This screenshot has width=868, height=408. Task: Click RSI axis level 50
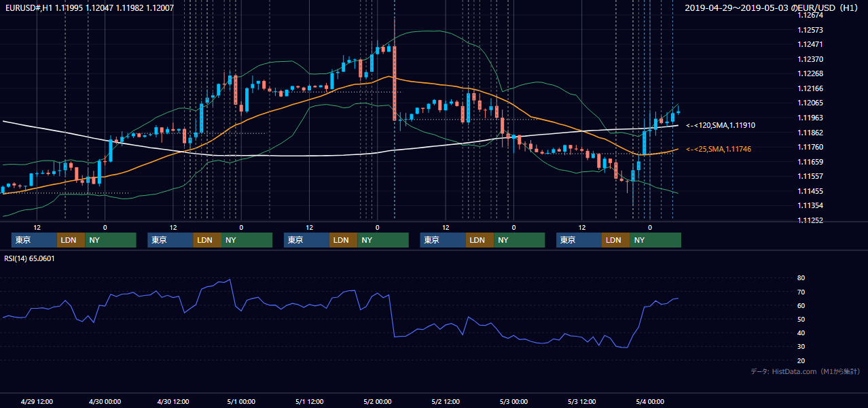[801, 319]
